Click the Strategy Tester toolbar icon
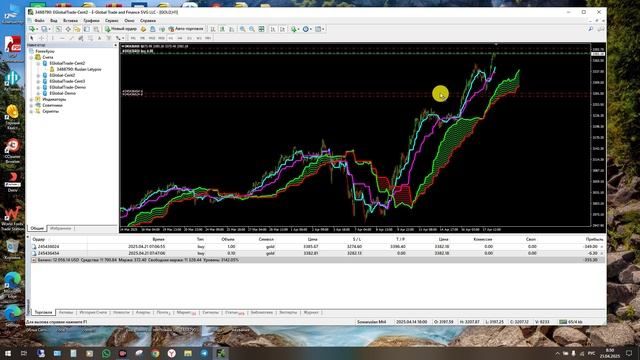 (97, 29)
